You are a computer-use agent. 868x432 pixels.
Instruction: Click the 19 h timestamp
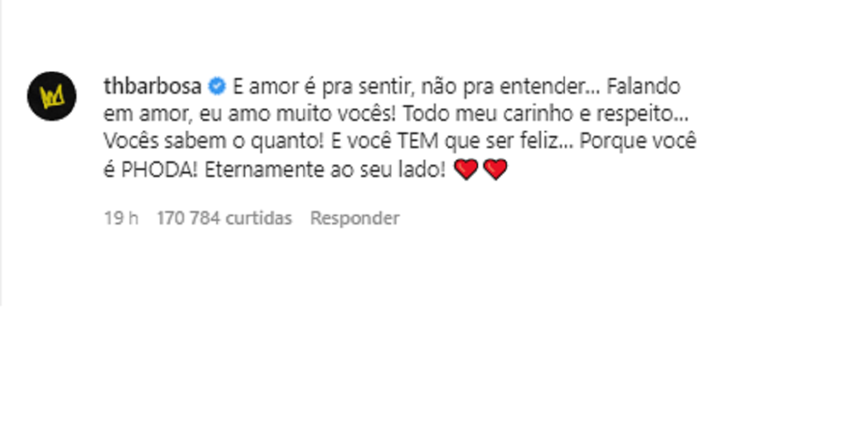[x=121, y=218]
